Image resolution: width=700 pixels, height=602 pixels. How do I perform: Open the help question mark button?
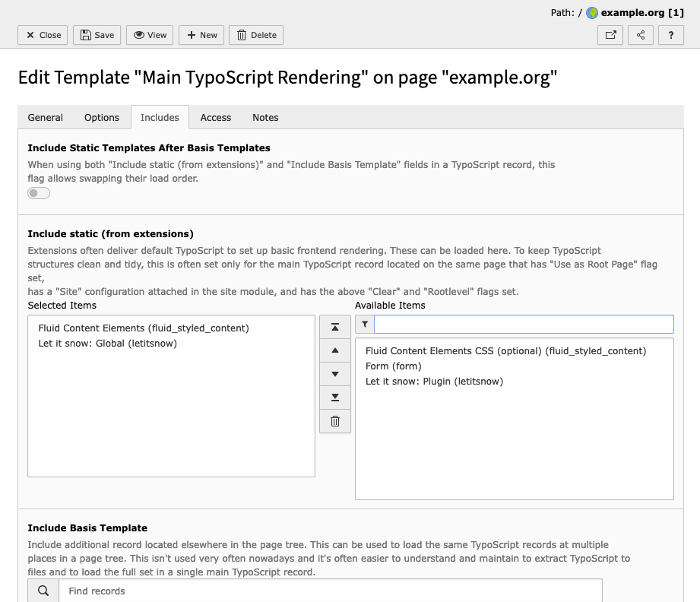click(670, 35)
